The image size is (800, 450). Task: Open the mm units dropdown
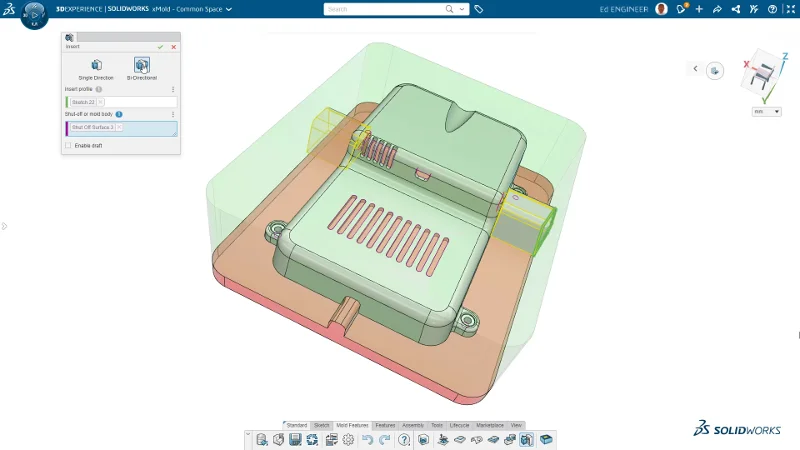pyautogui.click(x=766, y=111)
